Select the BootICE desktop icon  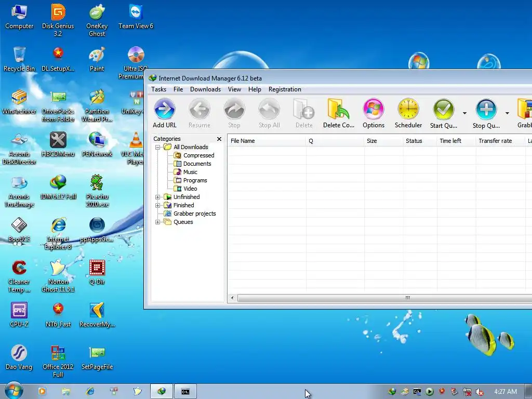[x=19, y=230]
